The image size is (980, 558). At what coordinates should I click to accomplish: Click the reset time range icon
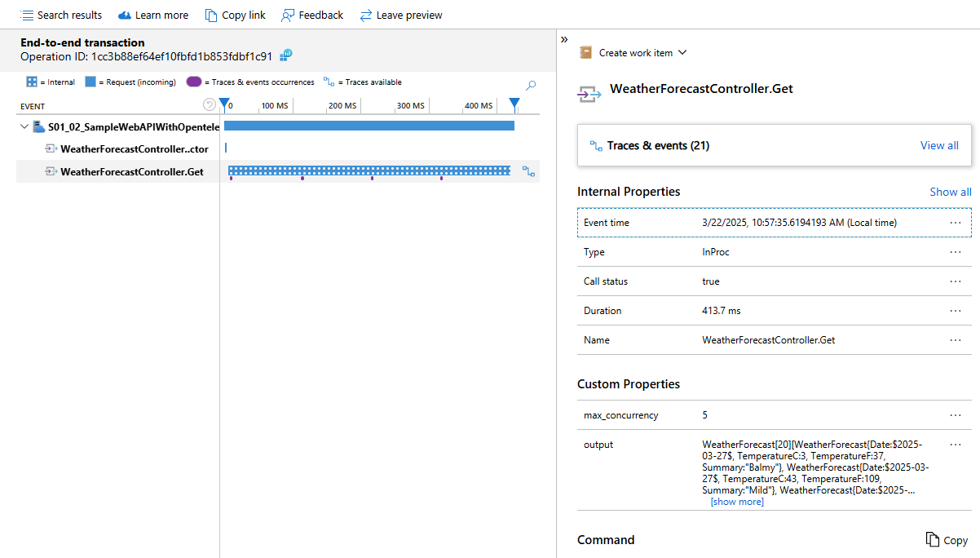point(210,104)
